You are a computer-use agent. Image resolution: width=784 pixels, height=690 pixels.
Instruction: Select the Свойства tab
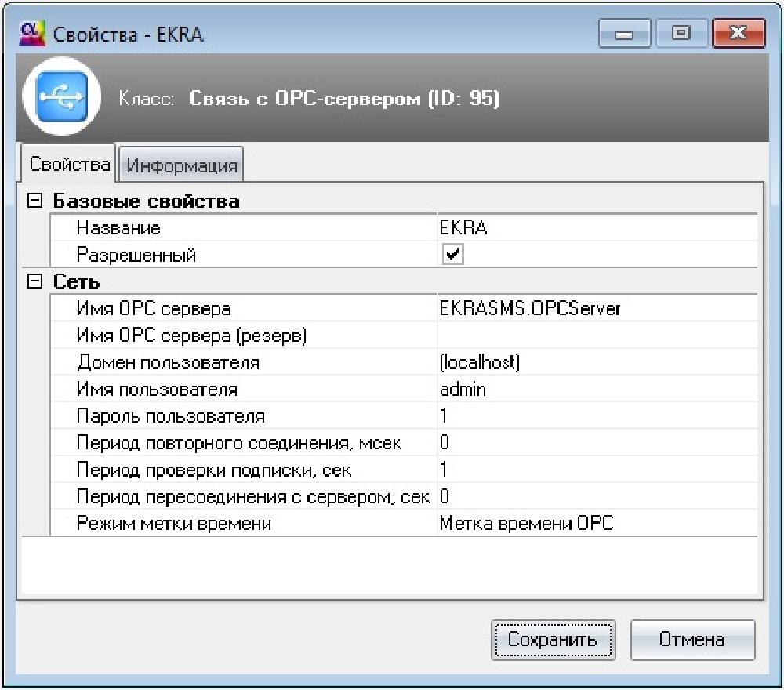[x=69, y=164]
